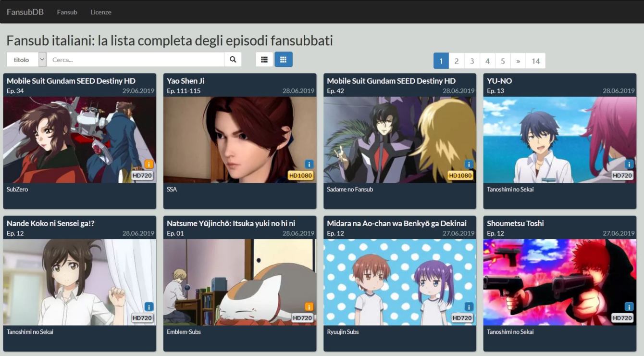This screenshot has width=644, height=356.
Task: Click HD1080 badge on Gundam SEED Ep. 42
Action: pos(460,176)
